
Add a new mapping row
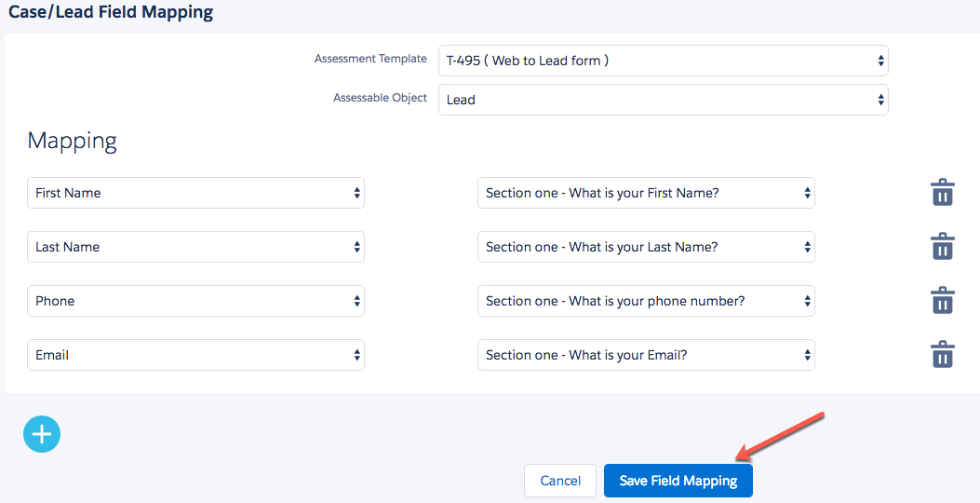click(42, 434)
